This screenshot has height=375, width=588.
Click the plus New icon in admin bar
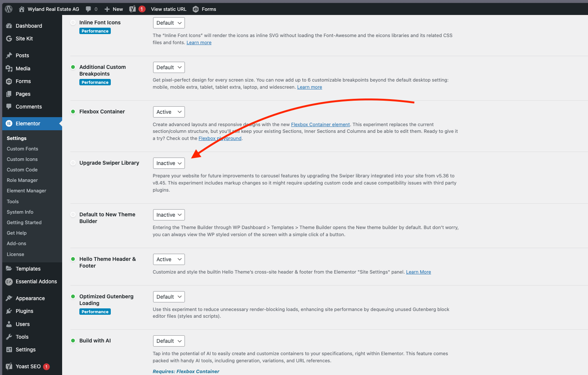107,9
